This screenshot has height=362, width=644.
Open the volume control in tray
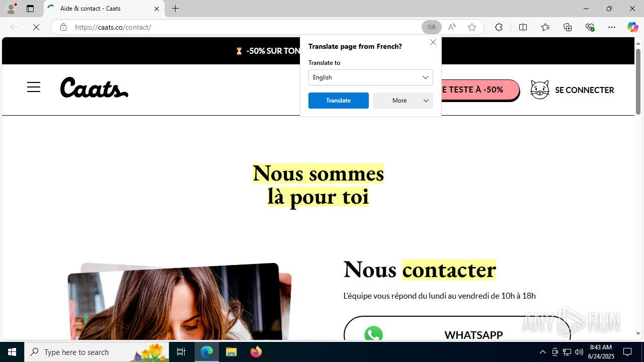579,352
